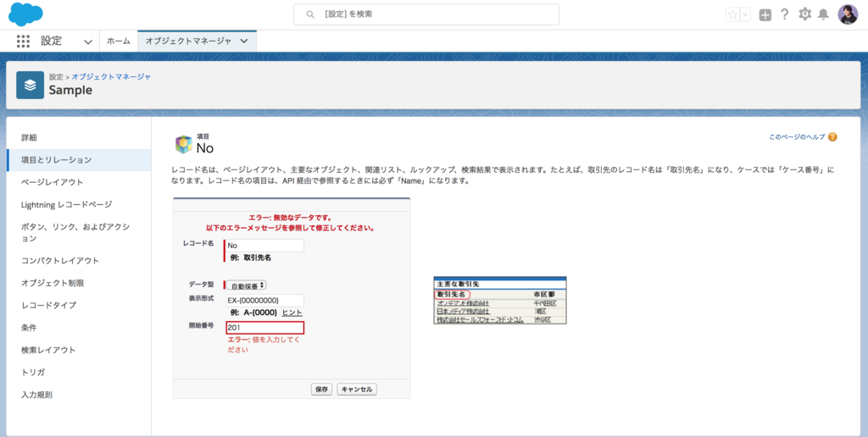Image resolution: width=868 pixels, height=437 pixels.
Task: Click the 例: 取引先名 hint text
Action: pos(251,257)
